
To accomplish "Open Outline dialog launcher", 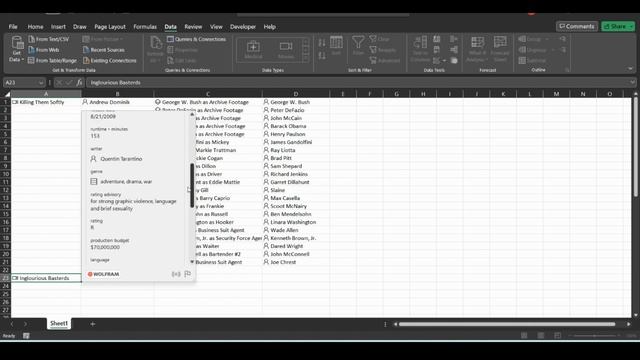I will click(567, 70).
